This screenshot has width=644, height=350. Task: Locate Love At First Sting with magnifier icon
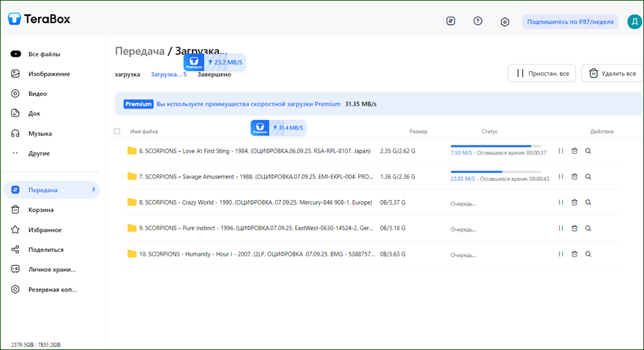click(x=588, y=151)
